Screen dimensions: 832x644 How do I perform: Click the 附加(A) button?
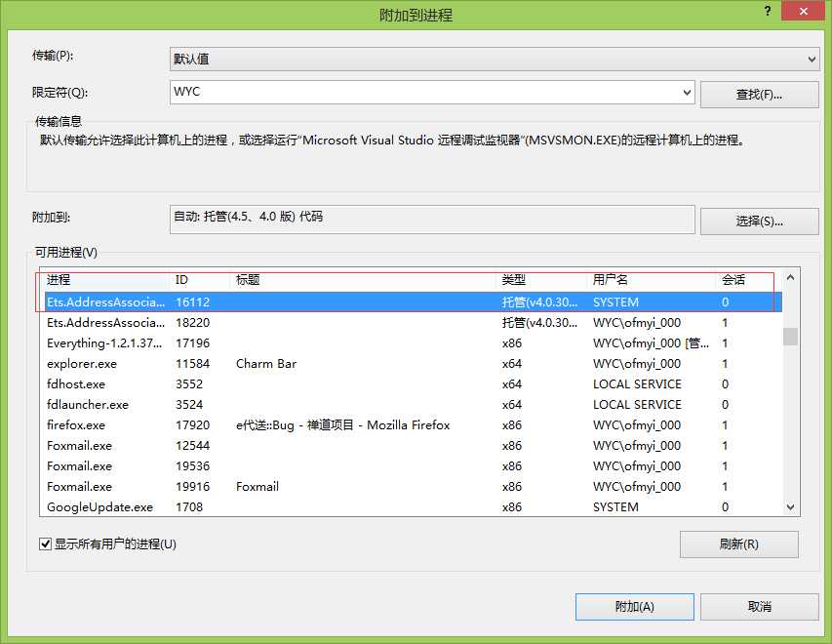point(635,606)
